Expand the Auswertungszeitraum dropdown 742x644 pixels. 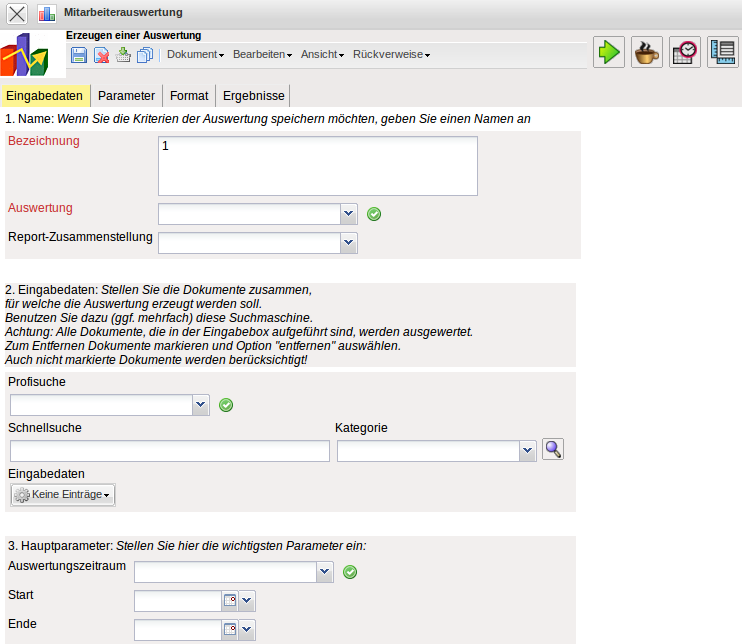coord(324,572)
